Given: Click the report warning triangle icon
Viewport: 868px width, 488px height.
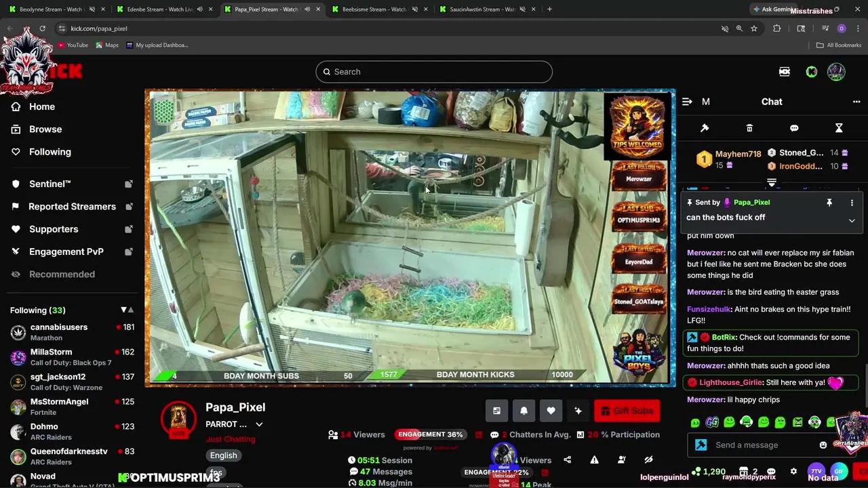Looking at the screenshot, I should point(594,460).
